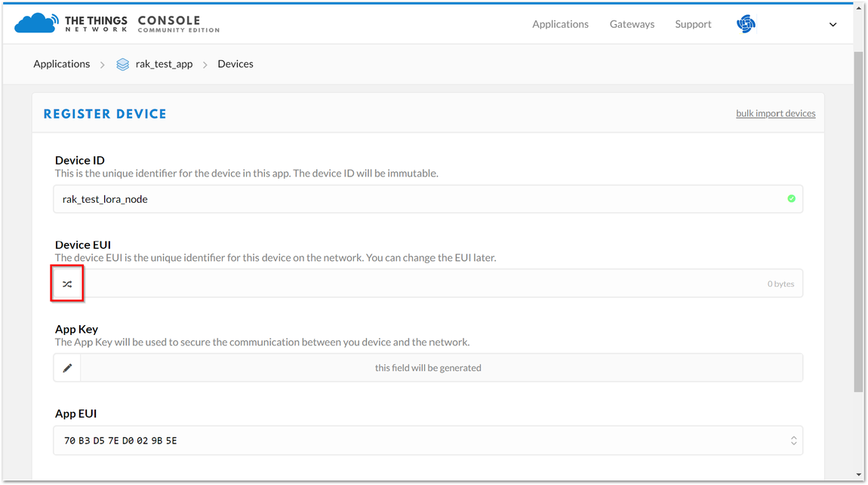Click The Things Network cloud logo
The image size is (868, 485).
coord(36,23)
